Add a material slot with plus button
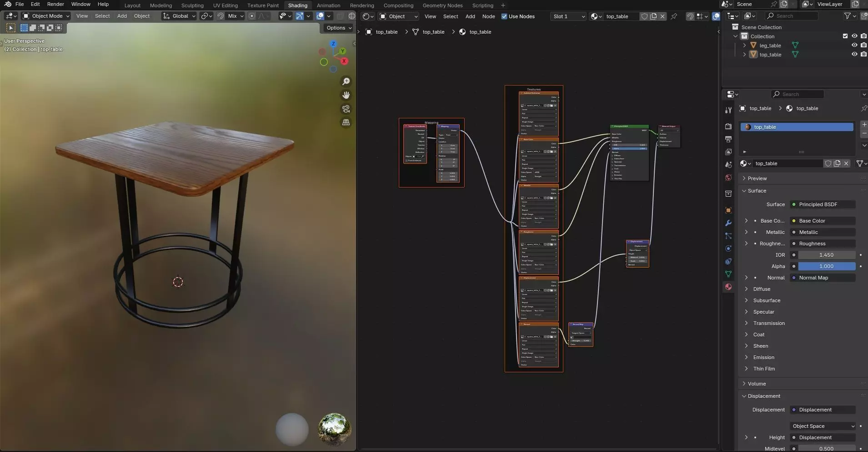Screen dimensions: 868x452 tap(864, 125)
